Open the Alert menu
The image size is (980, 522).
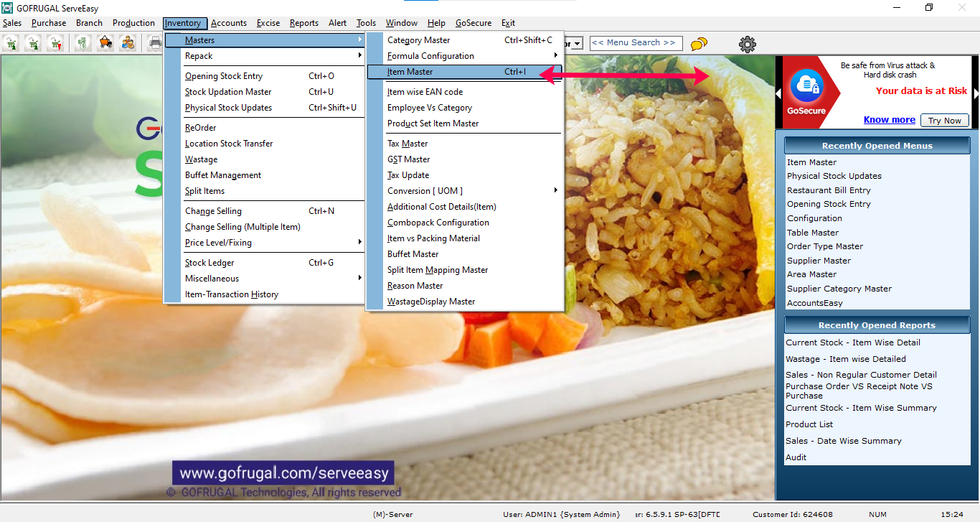click(x=338, y=23)
